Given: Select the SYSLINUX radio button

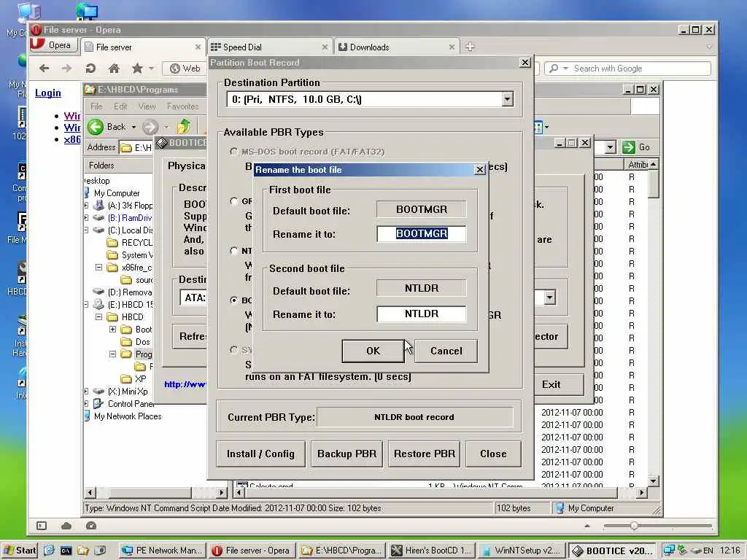Looking at the screenshot, I should click(x=234, y=349).
